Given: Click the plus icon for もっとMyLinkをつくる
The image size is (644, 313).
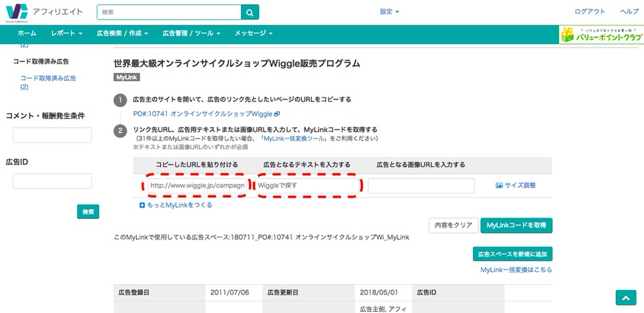Looking at the screenshot, I should (142, 205).
